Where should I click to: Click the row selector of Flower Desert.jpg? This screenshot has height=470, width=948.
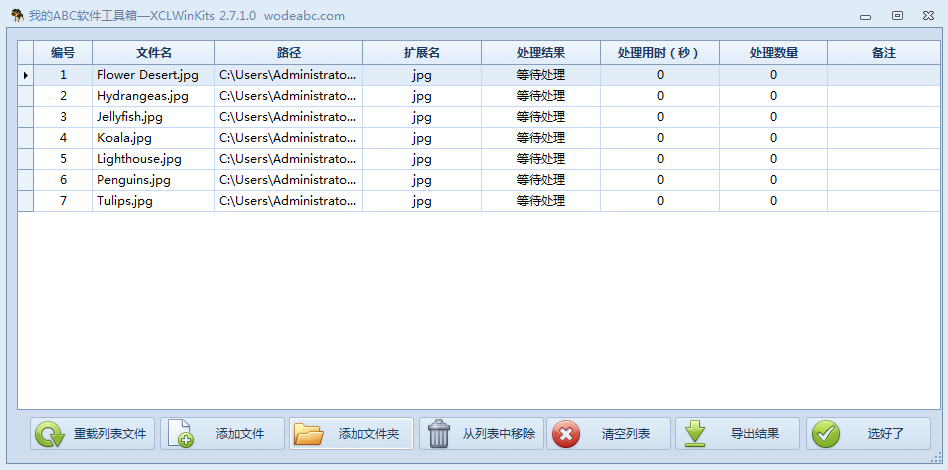(25, 75)
